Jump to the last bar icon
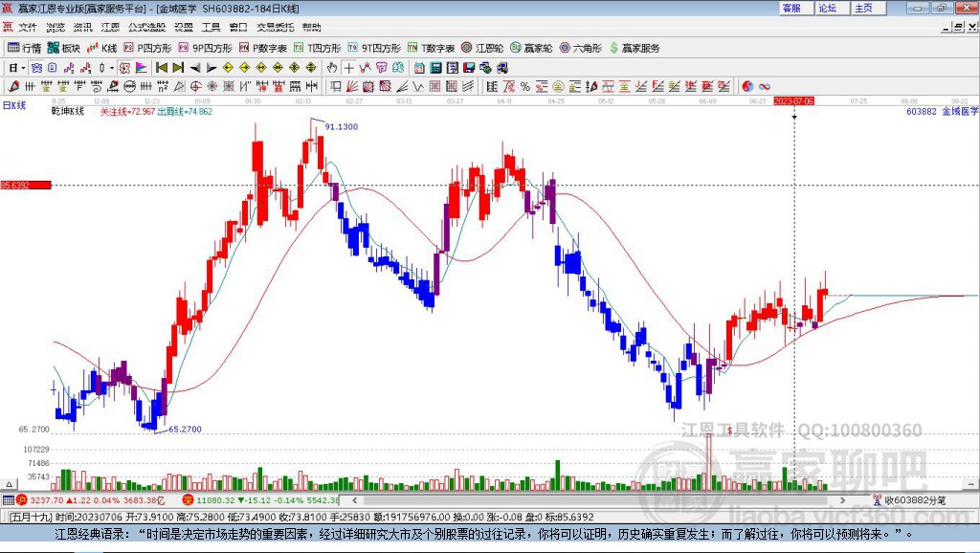Viewport: 980px width, 553px height. (x=178, y=68)
